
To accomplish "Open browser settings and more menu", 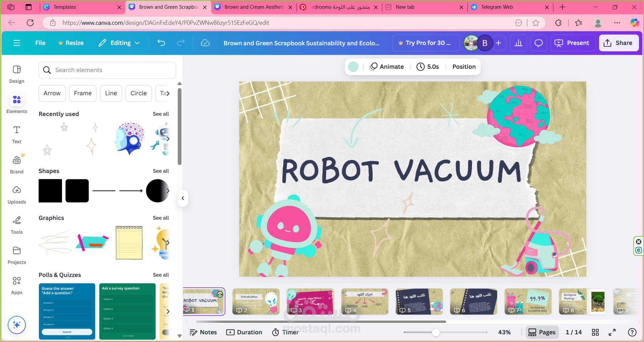I will (617, 23).
